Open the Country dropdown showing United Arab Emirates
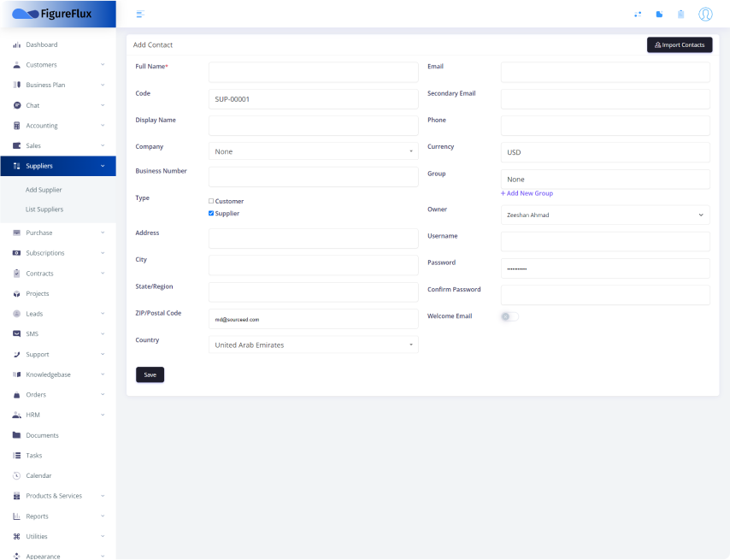The image size is (730, 560). tap(313, 345)
